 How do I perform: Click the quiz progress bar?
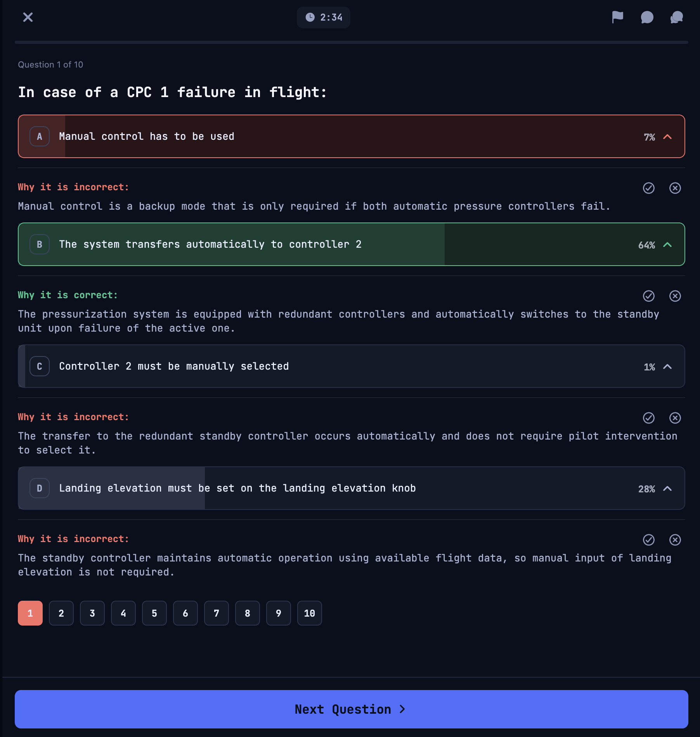click(352, 42)
